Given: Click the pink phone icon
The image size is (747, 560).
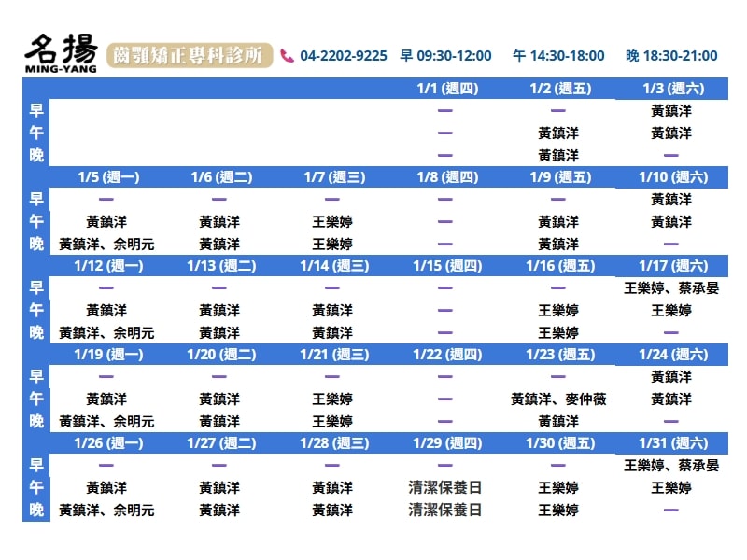Looking at the screenshot, I should click(x=287, y=56).
